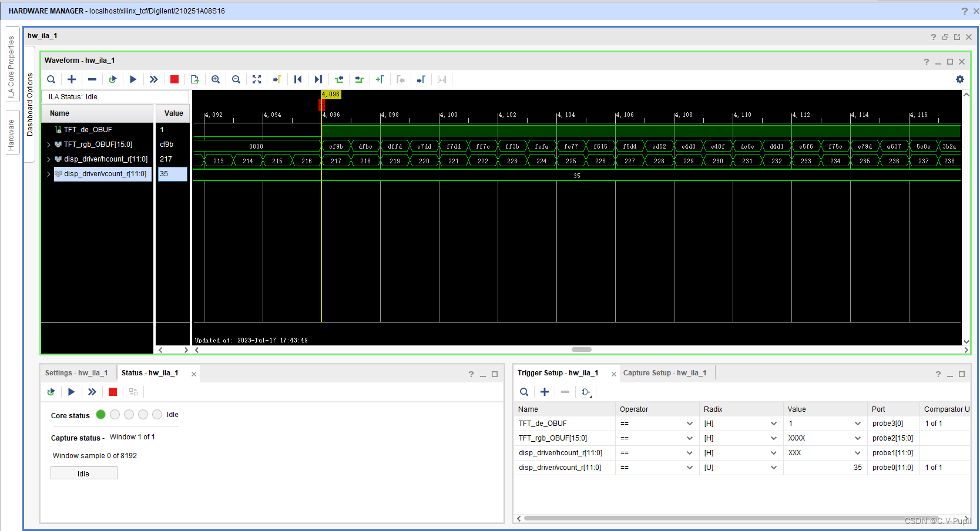Select TFT_rgb_OBUF[15:0] signal name
The image size is (980, 531).
point(98,144)
